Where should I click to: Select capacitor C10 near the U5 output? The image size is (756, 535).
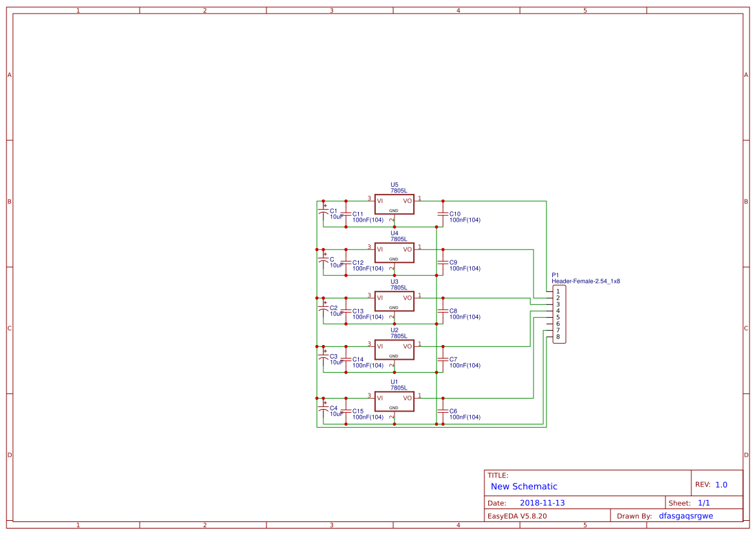[443, 214]
